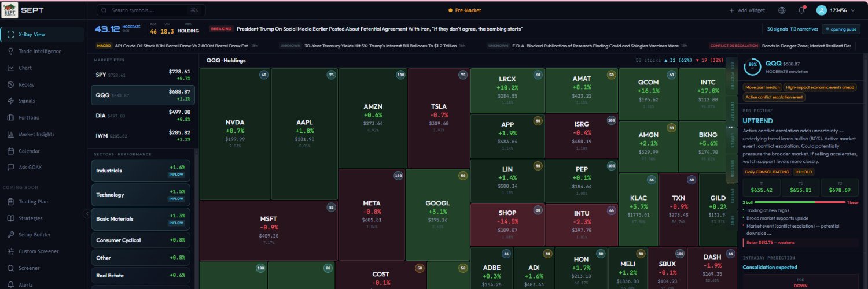
Task: Open Trade Intelligence lightbulb icon
Action: tap(11, 51)
